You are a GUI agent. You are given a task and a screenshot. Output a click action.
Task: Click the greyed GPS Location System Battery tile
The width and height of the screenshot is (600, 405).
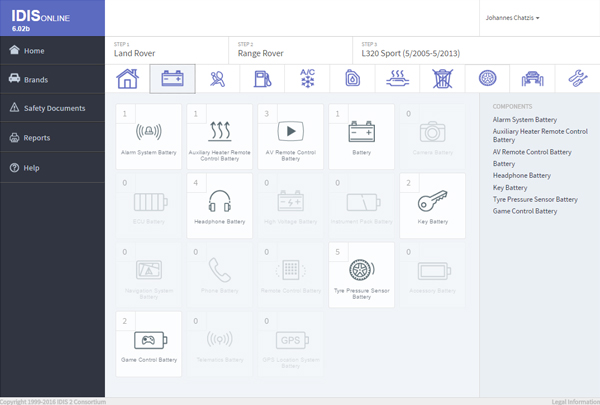[290, 344]
